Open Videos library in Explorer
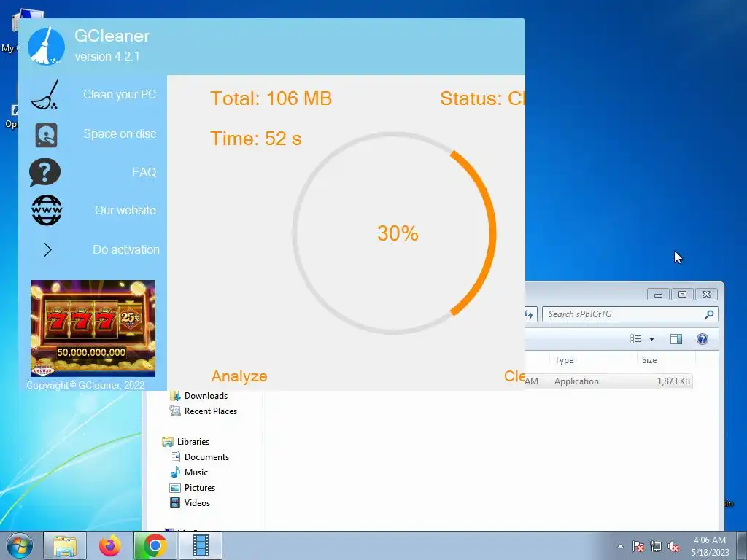747x560 pixels. (x=197, y=502)
